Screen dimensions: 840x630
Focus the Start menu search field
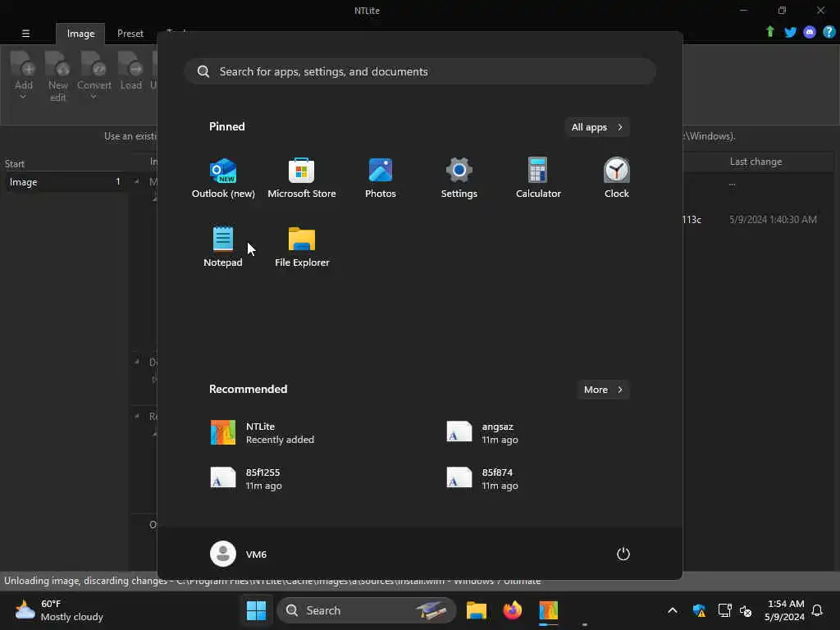coord(420,72)
